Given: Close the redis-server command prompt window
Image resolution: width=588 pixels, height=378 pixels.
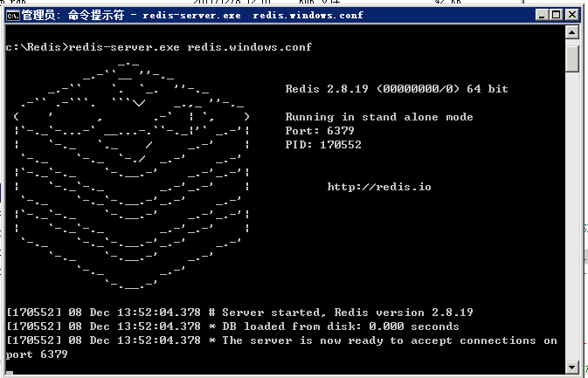Looking at the screenshot, I should point(572,15).
